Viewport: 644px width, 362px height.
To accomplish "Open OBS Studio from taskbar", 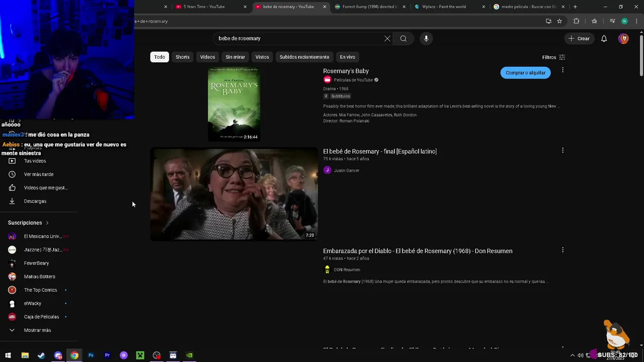I will coord(156,355).
